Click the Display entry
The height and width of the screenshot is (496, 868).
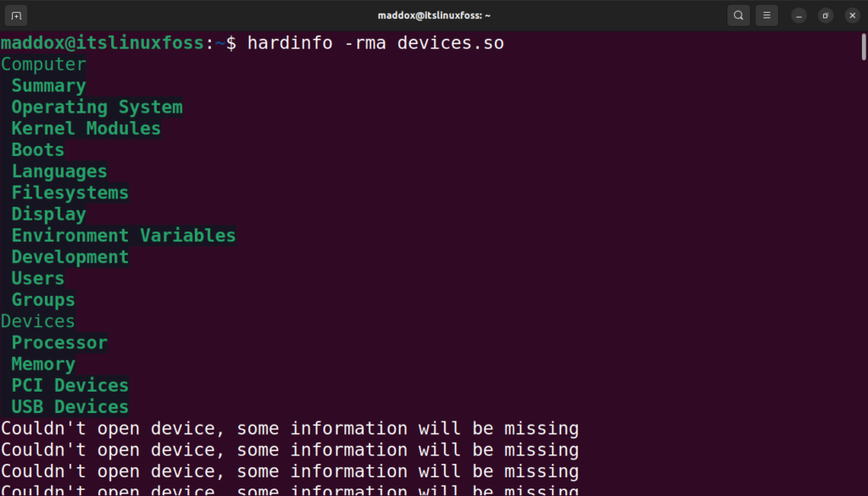pyautogui.click(x=48, y=214)
